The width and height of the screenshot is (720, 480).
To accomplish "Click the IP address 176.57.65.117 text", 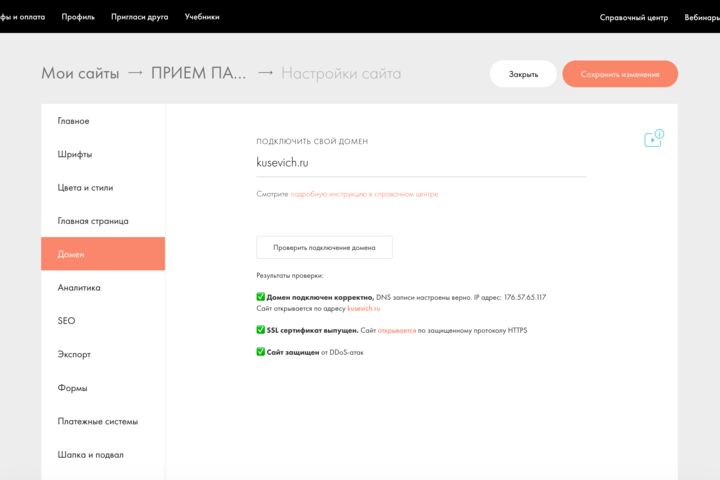I will (x=525, y=297).
